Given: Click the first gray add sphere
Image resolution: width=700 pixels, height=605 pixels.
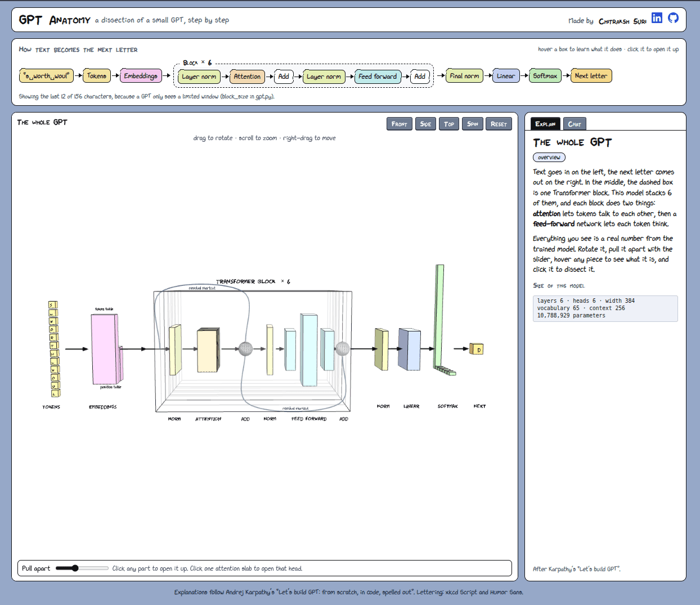Looking at the screenshot, I should [245, 349].
